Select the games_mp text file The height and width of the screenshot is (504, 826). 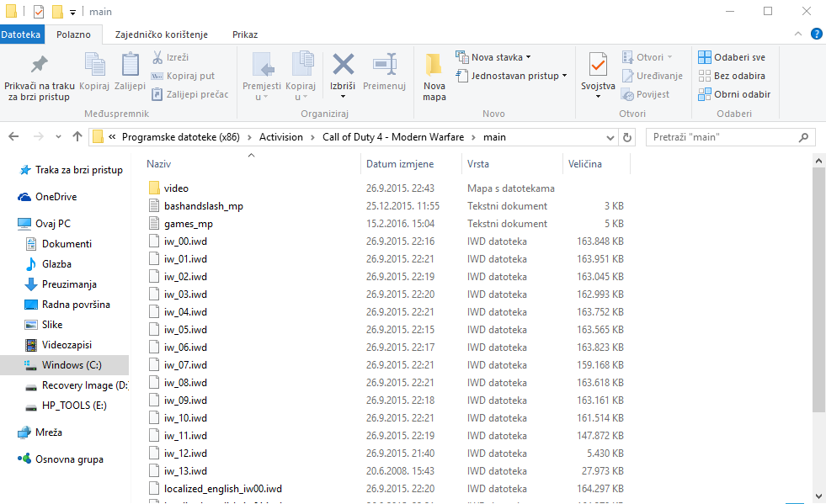(x=181, y=224)
